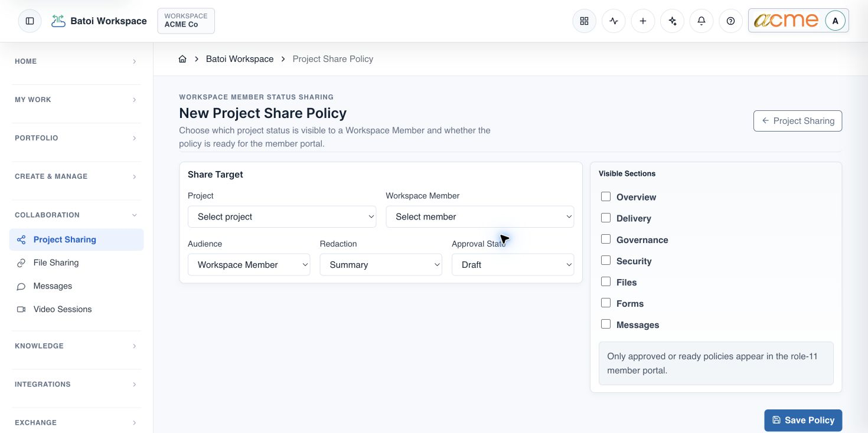The image size is (868, 433).
Task: Open the Approval State Draft dropdown
Action: click(x=513, y=265)
